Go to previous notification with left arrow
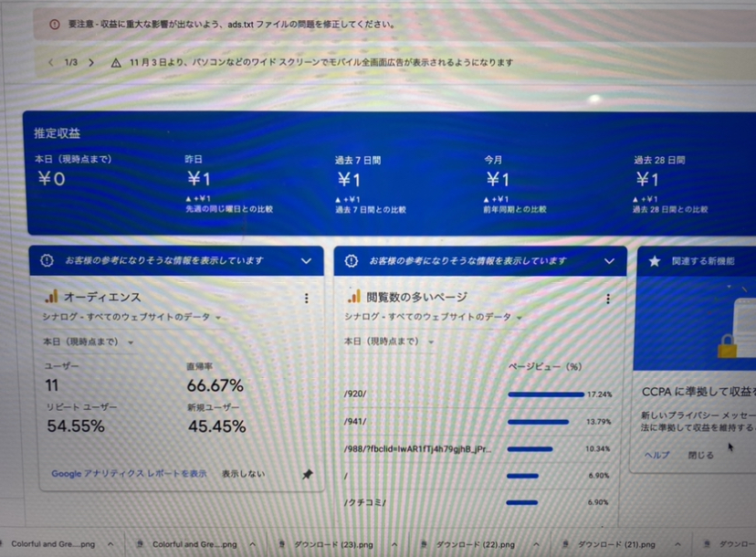756x557 pixels. [x=51, y=63]
